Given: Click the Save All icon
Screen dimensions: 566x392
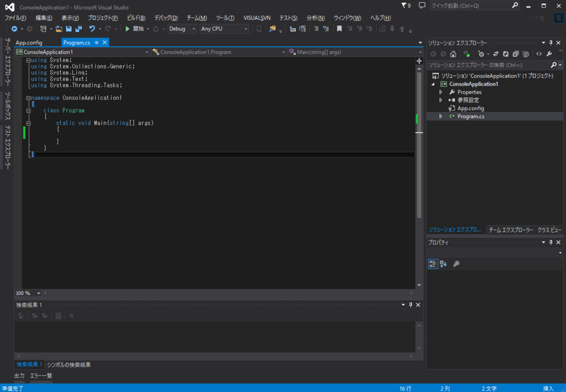Looking at the screenshot, I should click(x=78, y=29).
